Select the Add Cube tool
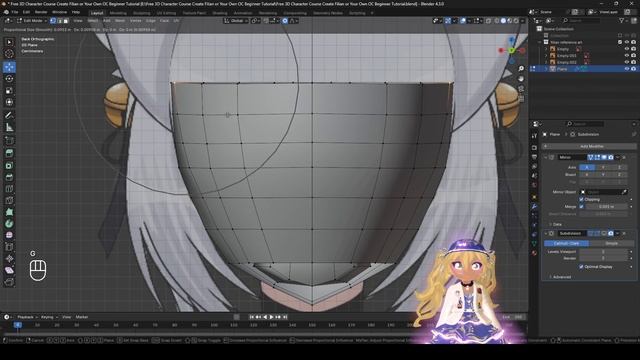The width and height of the screenshot is (640, 360). 9,141
